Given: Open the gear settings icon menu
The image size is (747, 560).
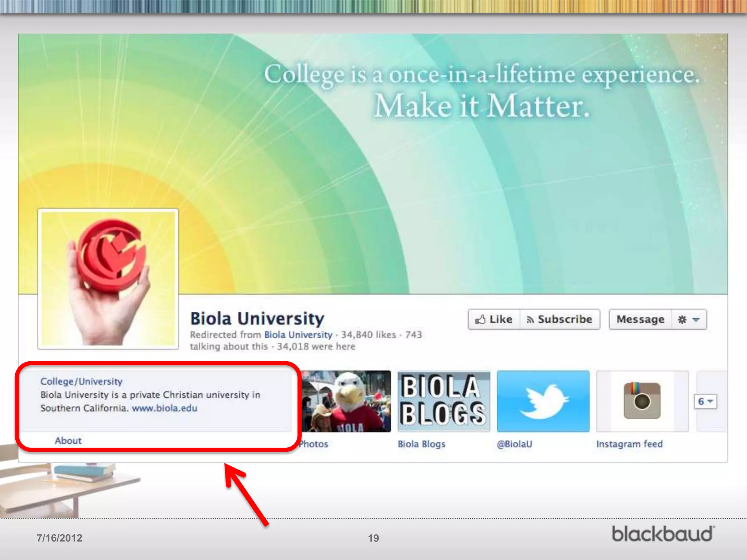Looking at the screenshot, I should pos(682,320).
